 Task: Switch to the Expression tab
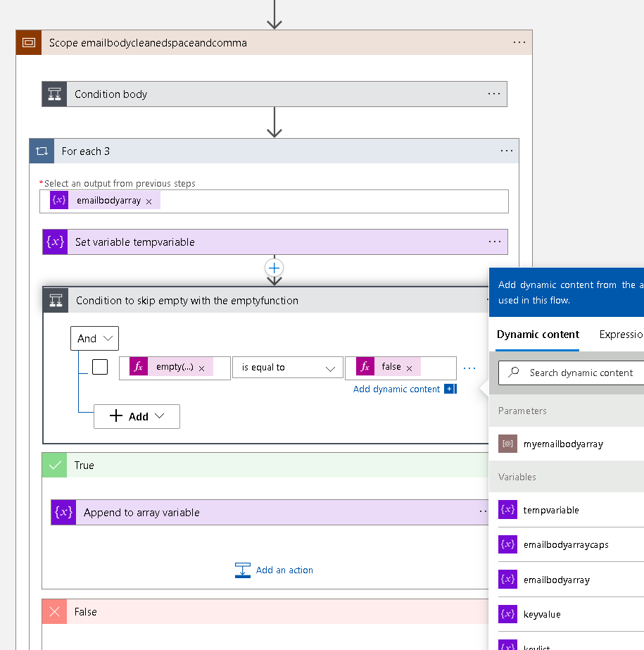(x=621, y=334)
